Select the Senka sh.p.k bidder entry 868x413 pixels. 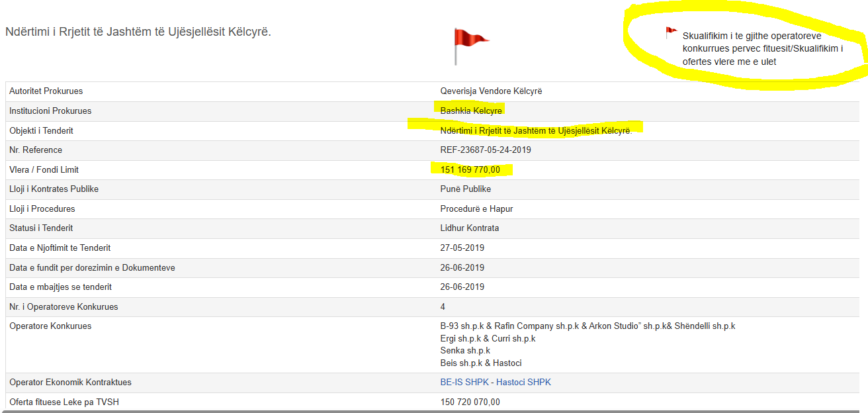coord(465,351)
